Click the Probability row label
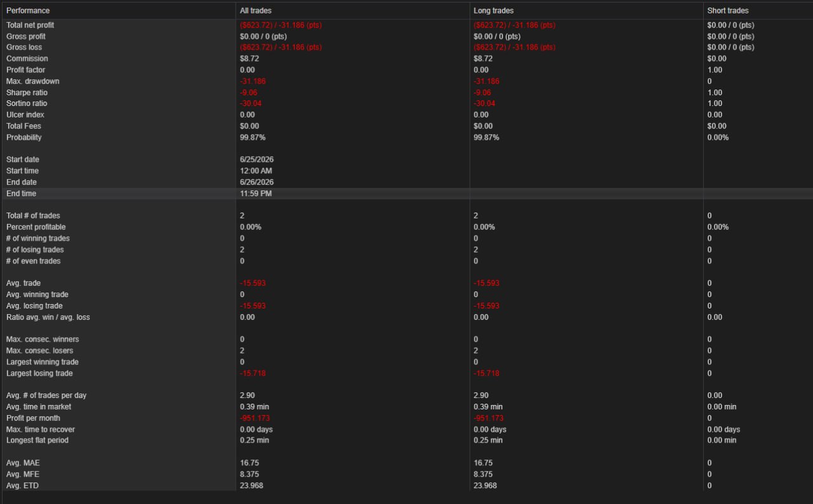 tap(24, 138)
